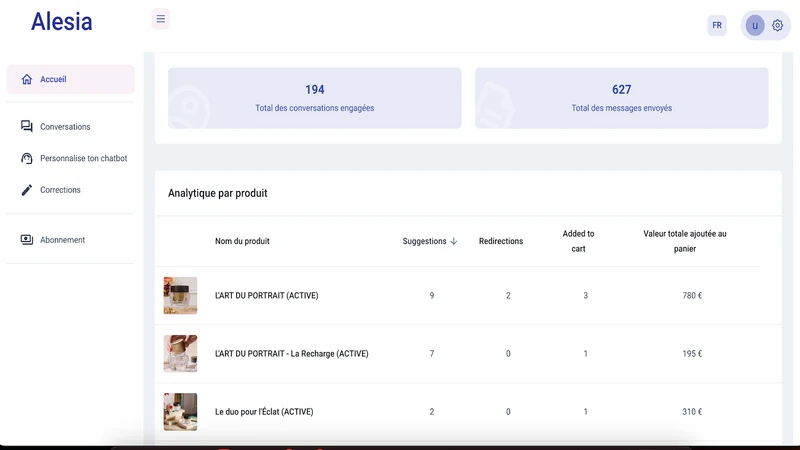Open Personnalise ton chatbot page
The width and height of the screenshot is (800, 450).
70,158
